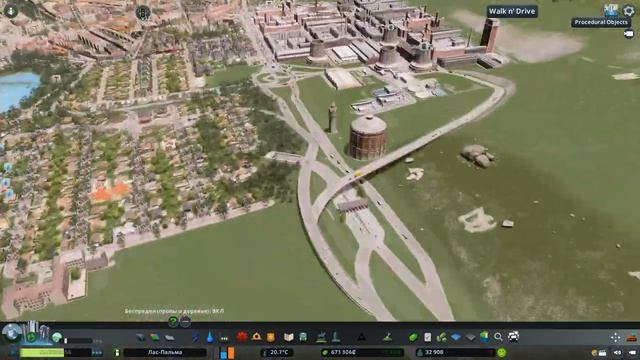This screenshot has width=640, height=360.
Task: Open the Procedural Objects button
Action: [x=601, y=22]
